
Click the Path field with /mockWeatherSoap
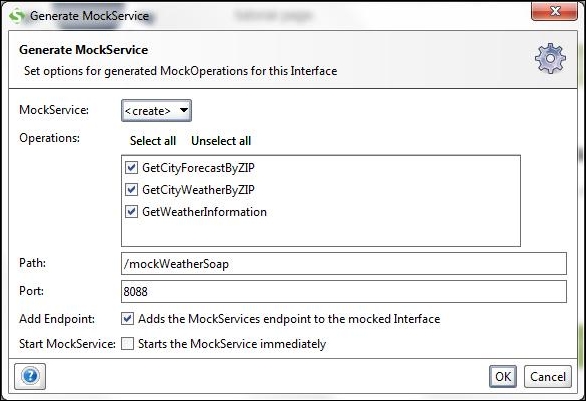pyautogui.click(x=344, y=264)
